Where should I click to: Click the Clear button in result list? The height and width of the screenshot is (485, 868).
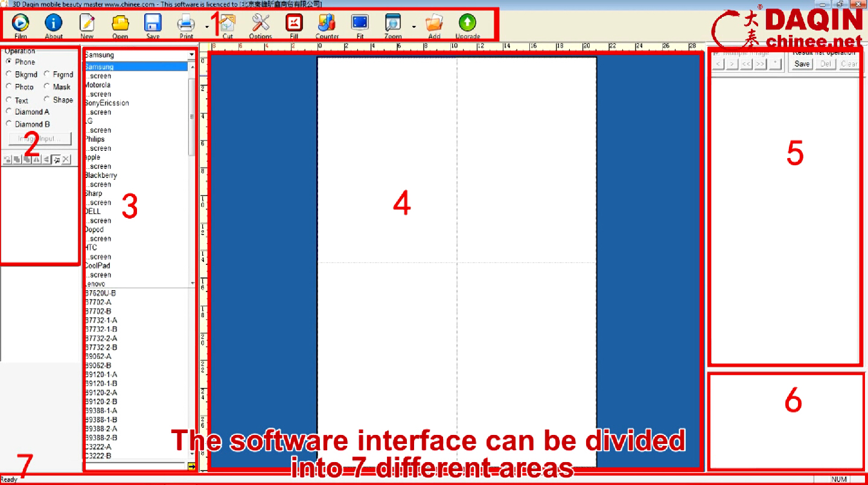(x=849, y=64)
